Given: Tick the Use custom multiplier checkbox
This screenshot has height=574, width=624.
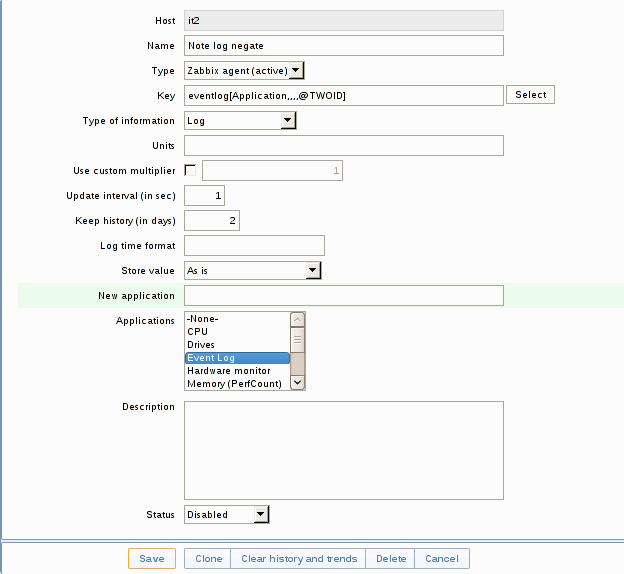Looking at the screenshot, I should [x=190, y=170].
